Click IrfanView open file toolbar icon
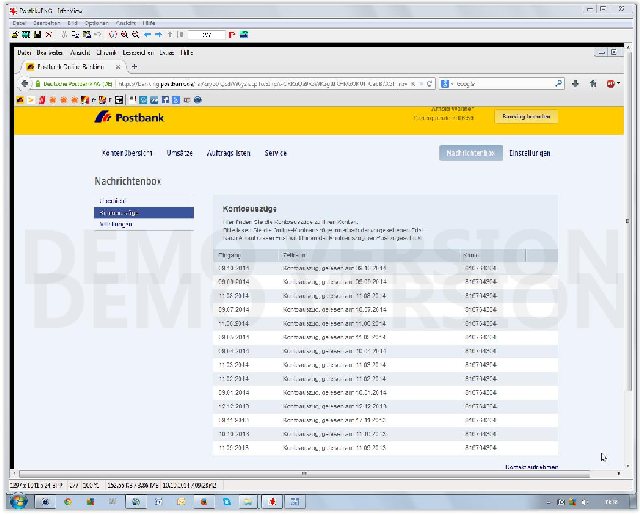 (x=15, y=34)
